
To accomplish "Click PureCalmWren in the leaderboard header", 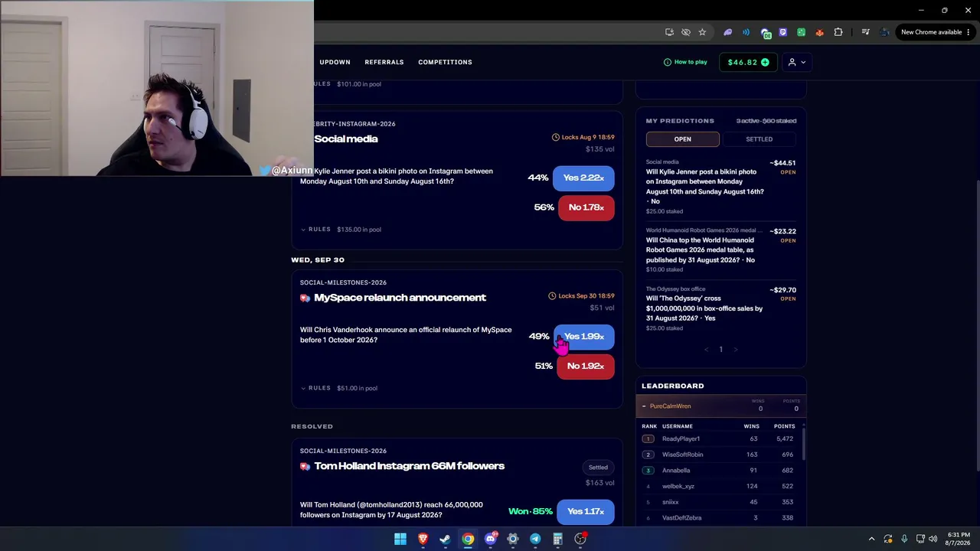I will click(x=670, y=406).
